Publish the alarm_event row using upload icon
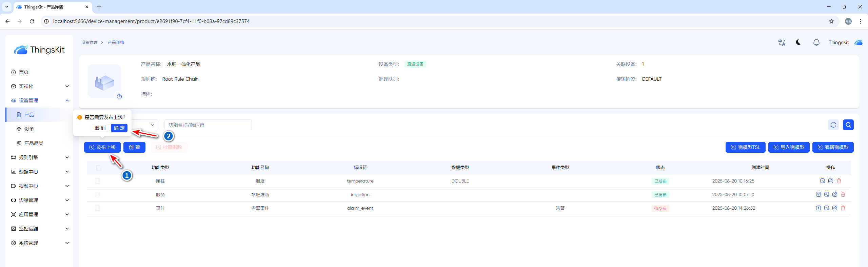This screenshot has width=868, height=267. pyautogui.click(x=818, y=208)
